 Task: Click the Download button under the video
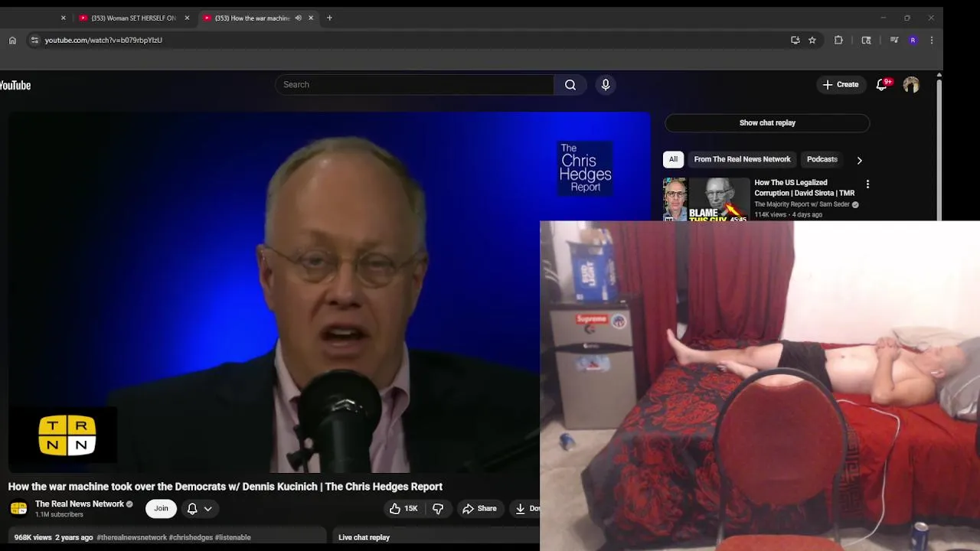[x=525, y=508]
